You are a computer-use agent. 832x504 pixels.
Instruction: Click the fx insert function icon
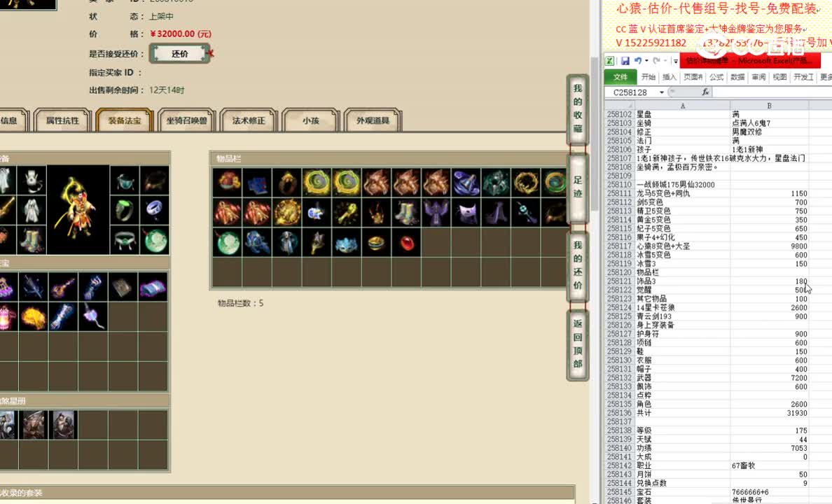[x=705, y=92]
